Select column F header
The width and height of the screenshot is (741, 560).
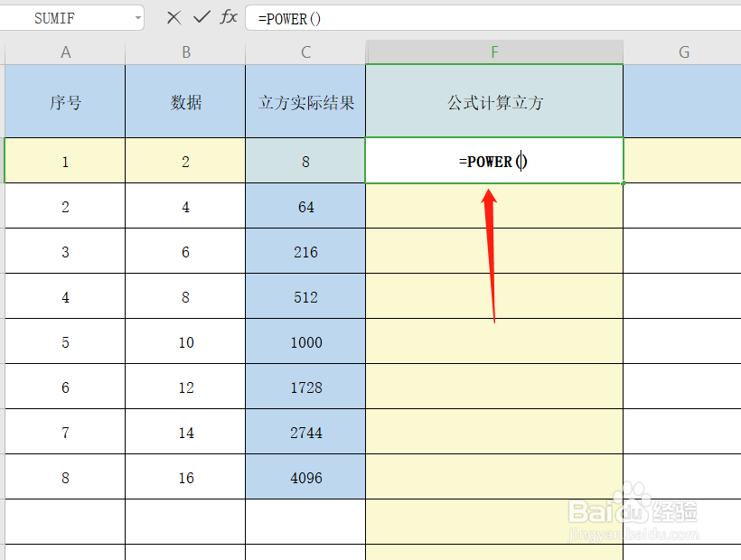point(494,52)
